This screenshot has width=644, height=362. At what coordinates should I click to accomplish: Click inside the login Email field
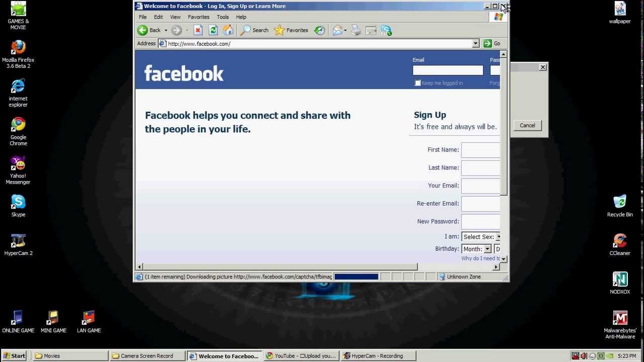[x=448, y=70]
